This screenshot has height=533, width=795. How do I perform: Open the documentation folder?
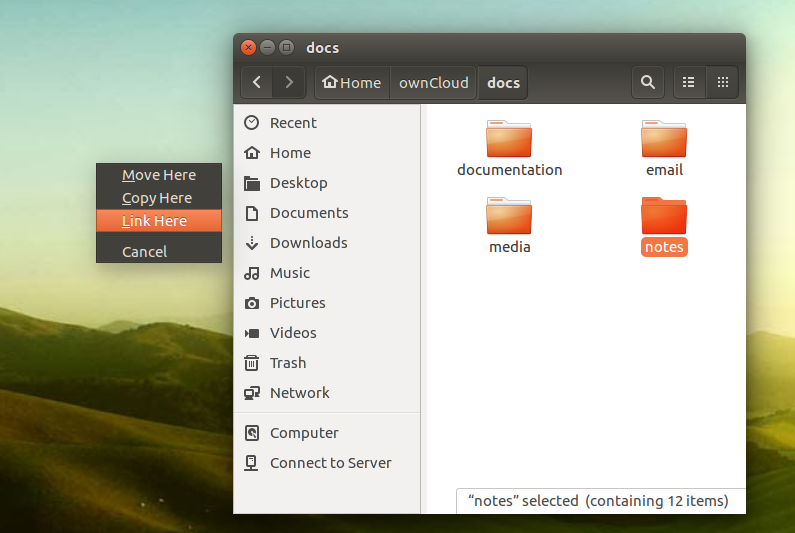pos(509,139)
